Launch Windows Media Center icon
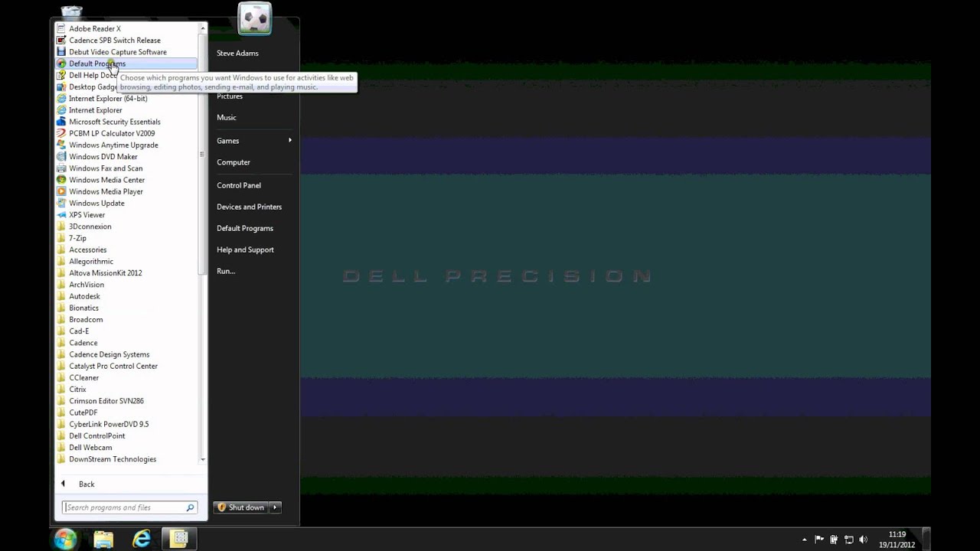The image size is (980, 551). (61, 180)
